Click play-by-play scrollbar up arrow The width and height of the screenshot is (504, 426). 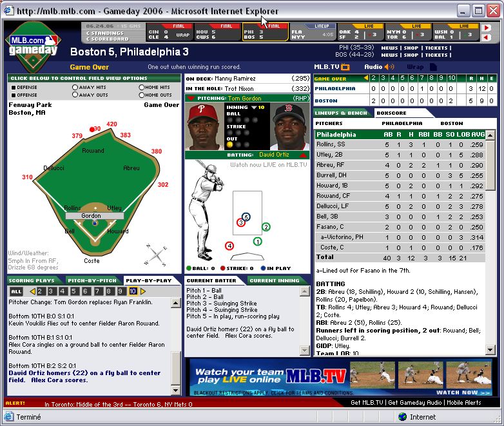coord(175,303)
